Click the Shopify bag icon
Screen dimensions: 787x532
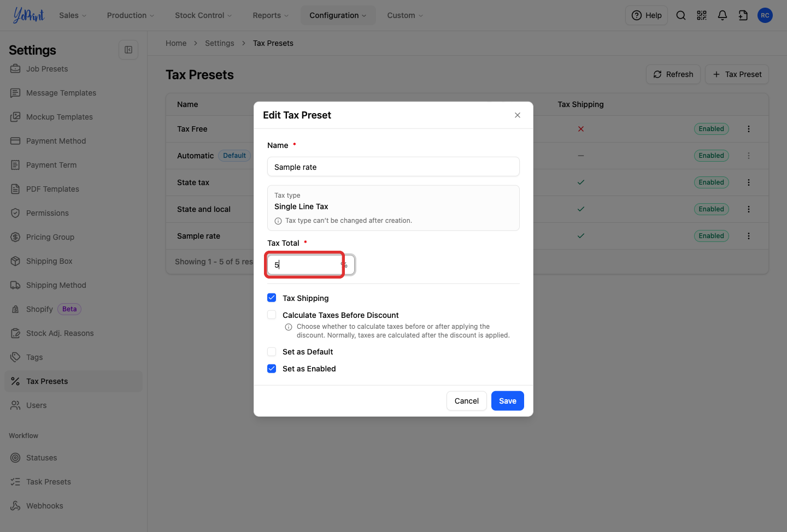point(15,309)
